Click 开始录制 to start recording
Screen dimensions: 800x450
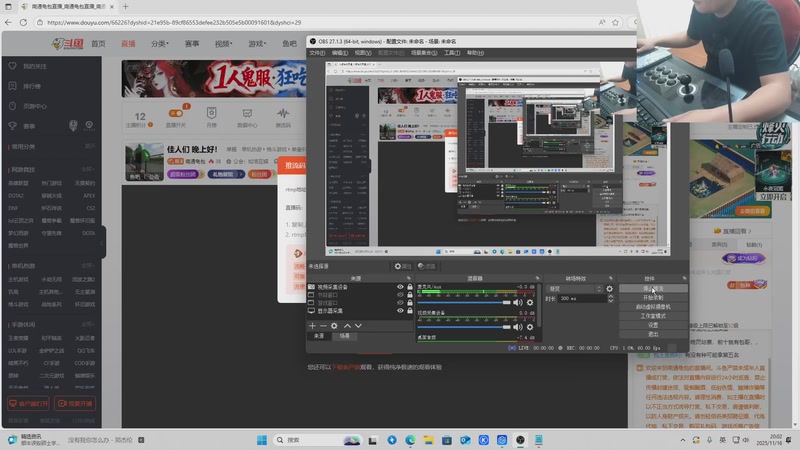(653, 297)
